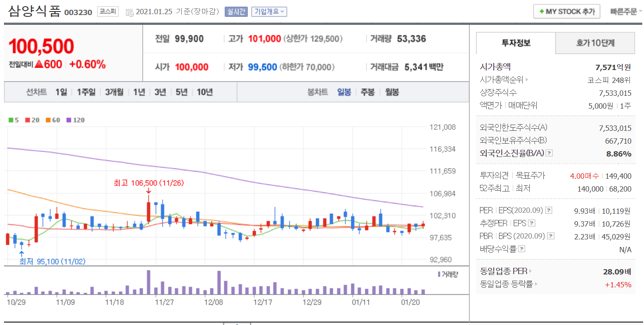This screenshot has width=644, height=325.
Task: Click the clock icon before the 2021.01.25 date
Action: [x=129, y=12]
